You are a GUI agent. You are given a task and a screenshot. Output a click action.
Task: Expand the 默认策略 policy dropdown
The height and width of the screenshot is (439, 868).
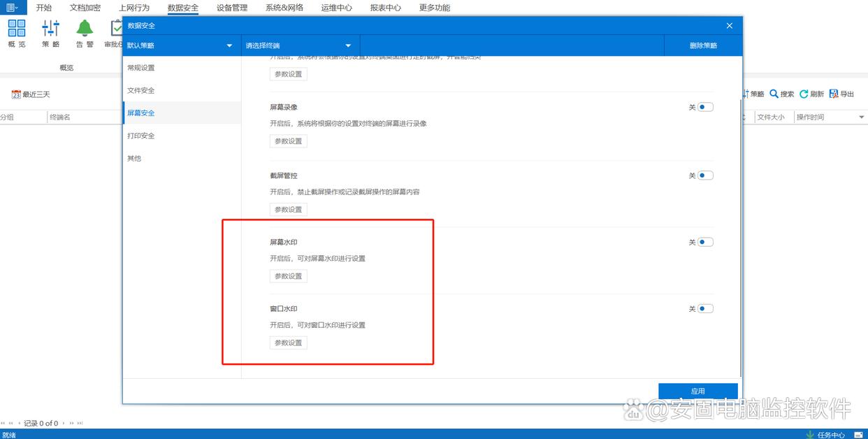pyautogui.click(x=181, y=45)
